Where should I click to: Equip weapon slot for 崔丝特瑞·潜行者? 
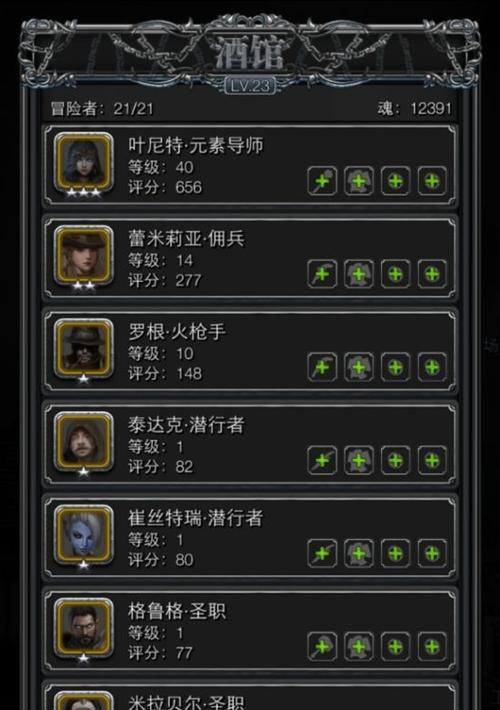(322, 553)
